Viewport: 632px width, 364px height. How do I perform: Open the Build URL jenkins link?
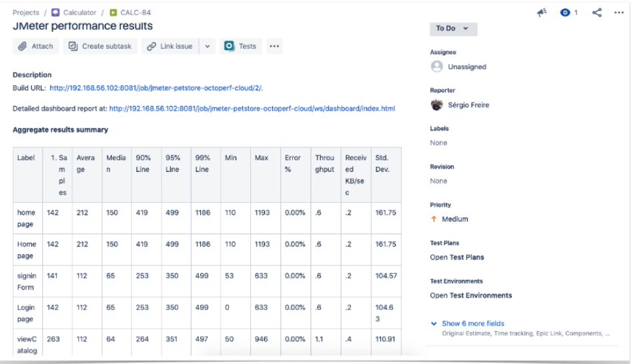(156, 88)
